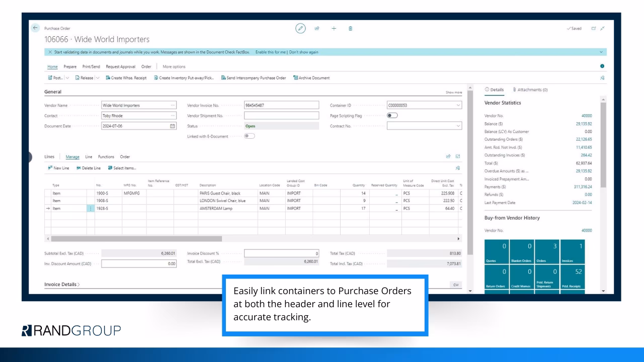Viewport: 644px width, 362px height.
Task: Click the Vendor Invoice No. field
Action: 281,106
